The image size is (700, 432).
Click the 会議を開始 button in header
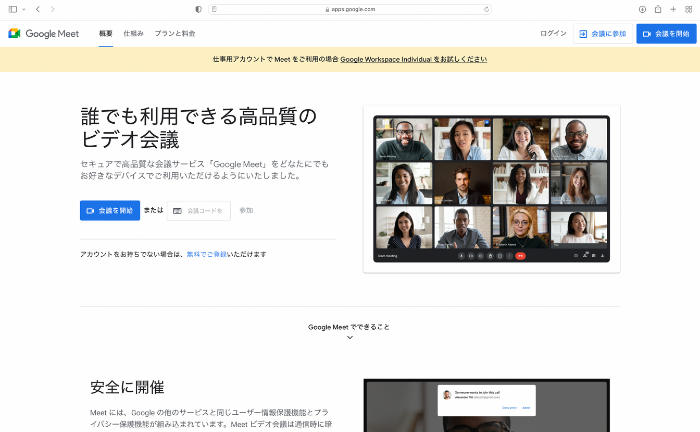(666, 33)
